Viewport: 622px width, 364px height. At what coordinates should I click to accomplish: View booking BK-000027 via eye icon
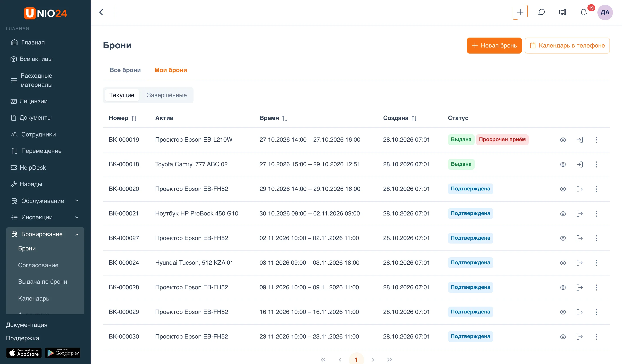click(563, 238)
